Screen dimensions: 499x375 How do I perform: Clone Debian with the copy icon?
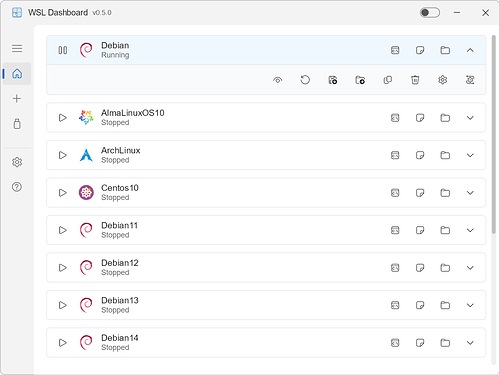tap(388, 80)
